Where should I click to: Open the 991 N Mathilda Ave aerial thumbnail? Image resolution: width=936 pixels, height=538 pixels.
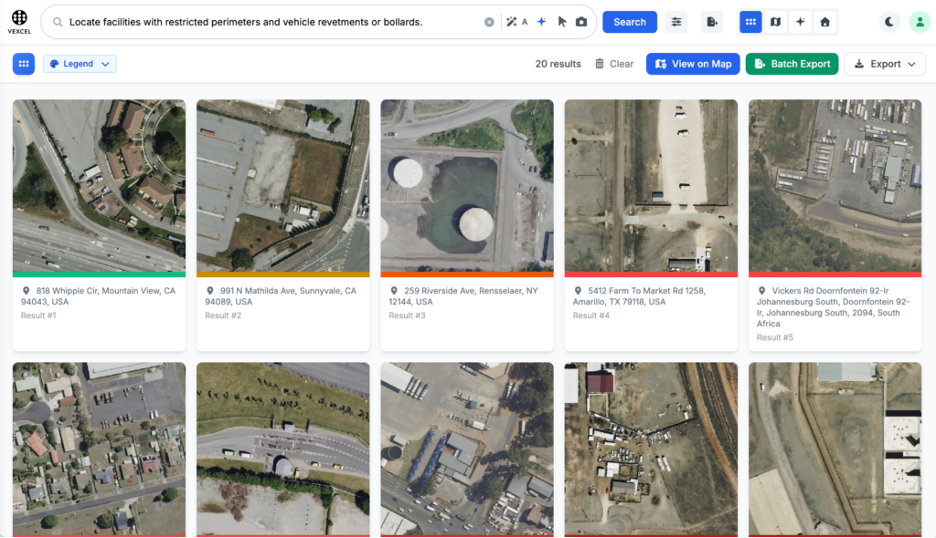pyautogui.click(x=283, y=186)
